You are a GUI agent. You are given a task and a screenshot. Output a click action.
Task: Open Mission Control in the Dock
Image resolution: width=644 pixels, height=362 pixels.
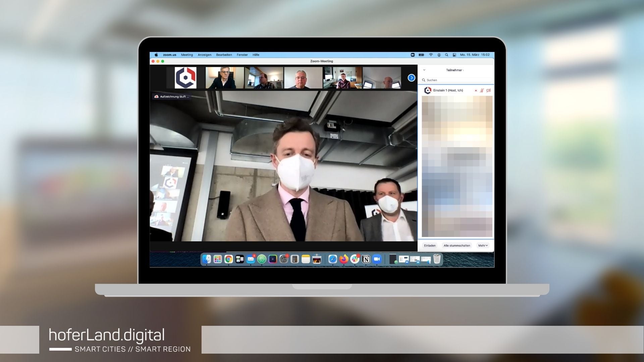click(x=240, y=259)
